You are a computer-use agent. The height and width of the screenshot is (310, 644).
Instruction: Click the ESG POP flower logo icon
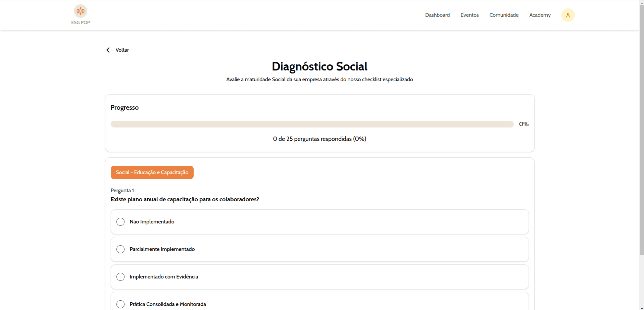click(81, 11)
